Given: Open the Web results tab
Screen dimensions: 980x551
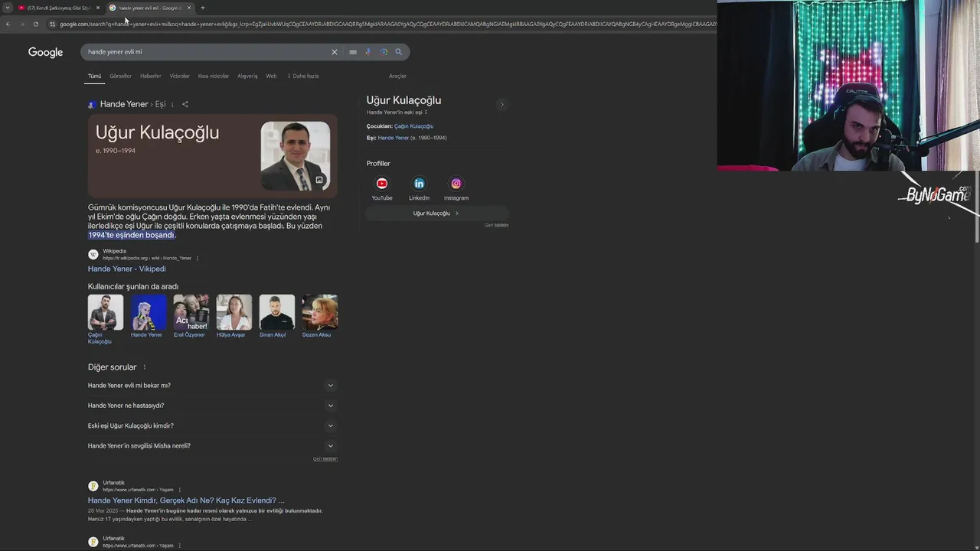Looking at the screenshot, I should tap(271, 76).
